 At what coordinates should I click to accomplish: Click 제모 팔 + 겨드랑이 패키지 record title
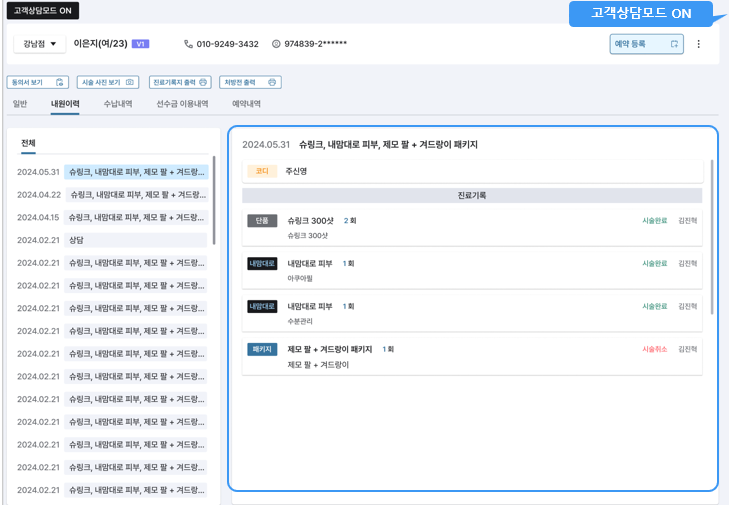(x=330, y=349)
